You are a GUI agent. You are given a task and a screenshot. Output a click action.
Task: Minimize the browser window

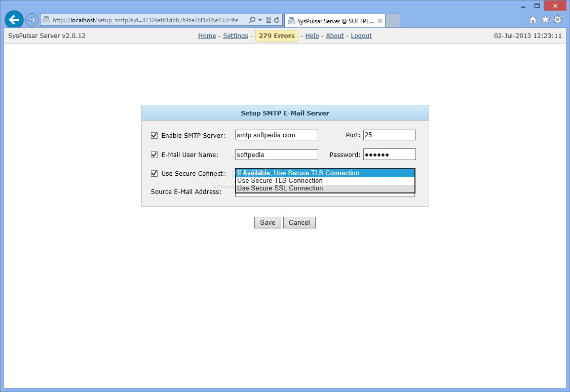523,6
